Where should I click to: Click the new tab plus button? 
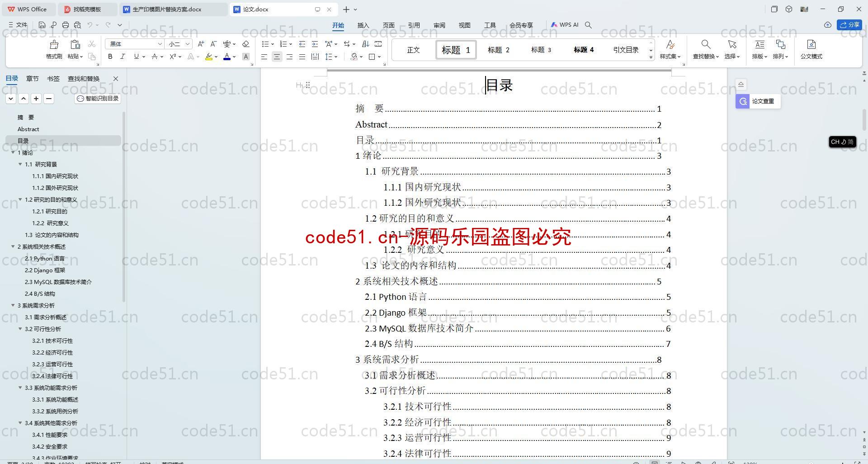(x=346, y=9)
